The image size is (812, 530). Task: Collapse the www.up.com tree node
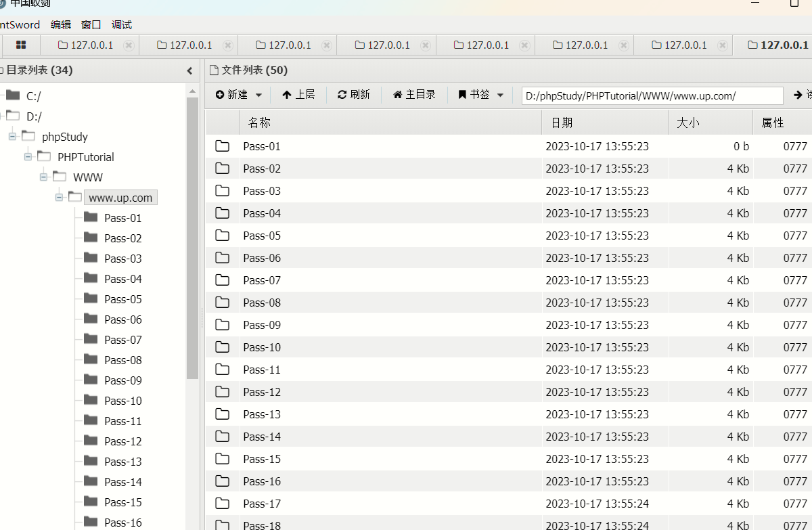tap(59, 198)
